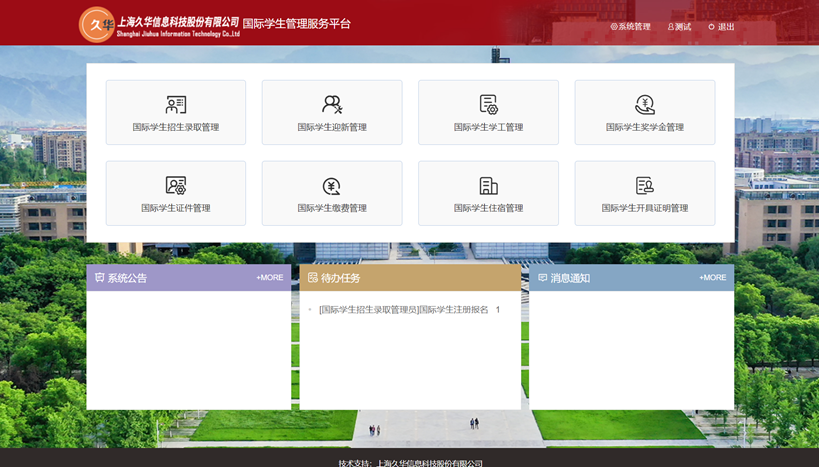Open the 国际学生迎新管理 module icon
This screenshot has height=467, width=819.
click(332, 105)
